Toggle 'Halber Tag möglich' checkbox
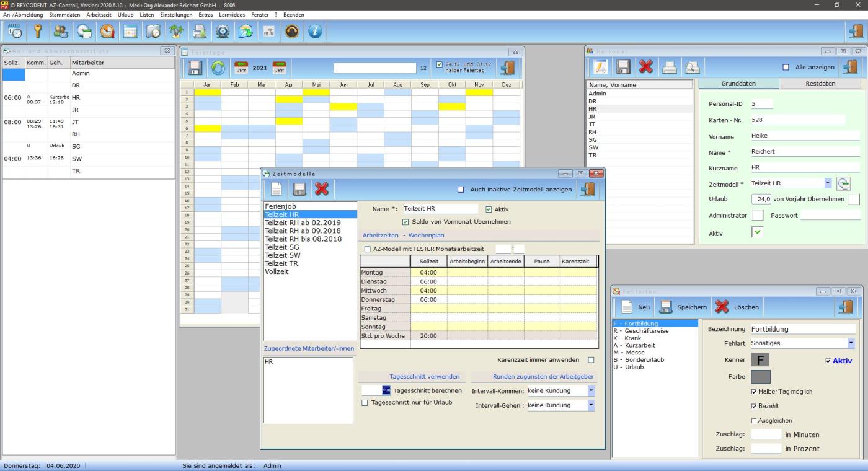The height and width of the screenshot is (471, 868). (x=754, y=392)
